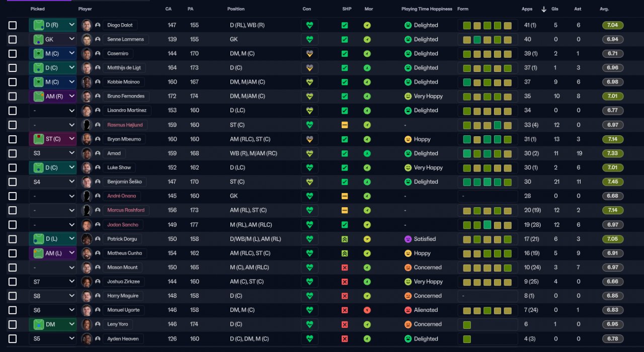Click Joshua Zirkzee's morale icon
The width and height of the screenshot is (644, 352).
click(367, 282)
